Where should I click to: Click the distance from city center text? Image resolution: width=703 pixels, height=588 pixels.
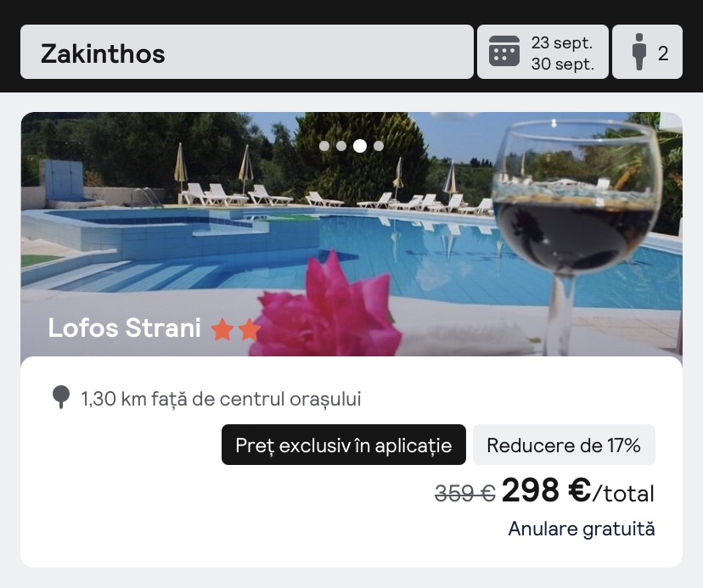pyautogui.click(x=221, y=399)
